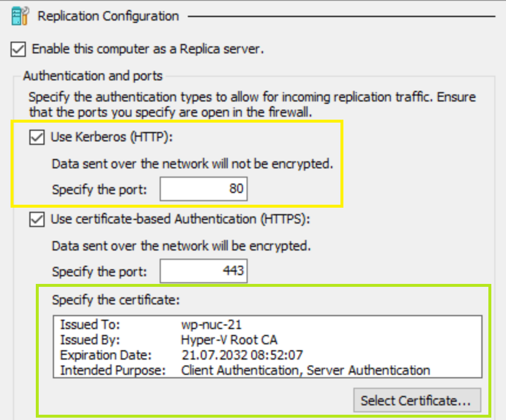506x420 pixels.
Task: Click the Authentication and ports group label
Action: (93, 76)
